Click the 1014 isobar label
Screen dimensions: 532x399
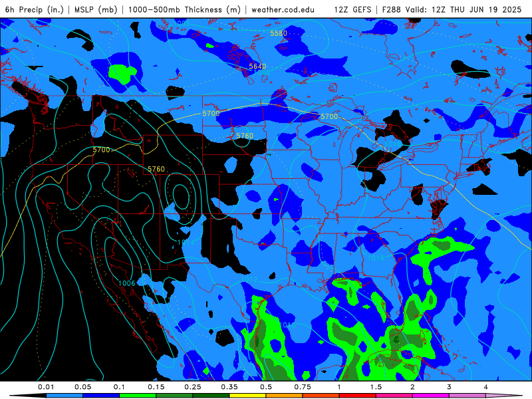[x=186, y=242]
